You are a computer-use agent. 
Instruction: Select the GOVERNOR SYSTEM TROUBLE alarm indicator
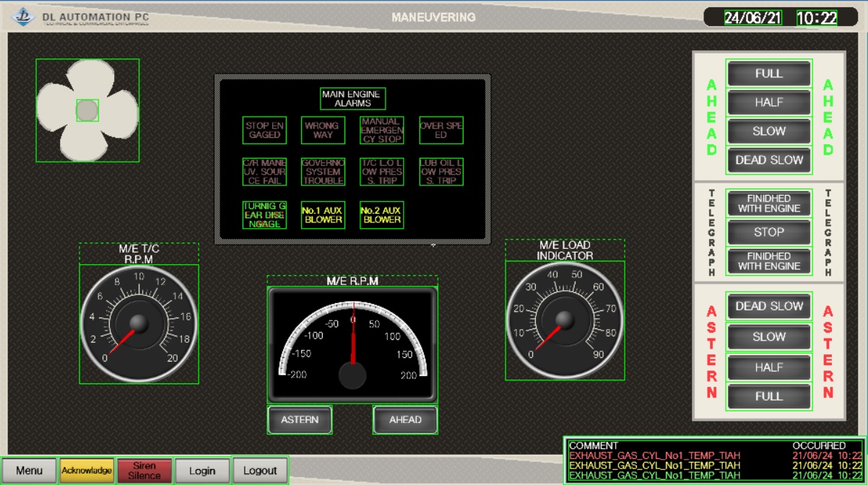coord(323,172)
